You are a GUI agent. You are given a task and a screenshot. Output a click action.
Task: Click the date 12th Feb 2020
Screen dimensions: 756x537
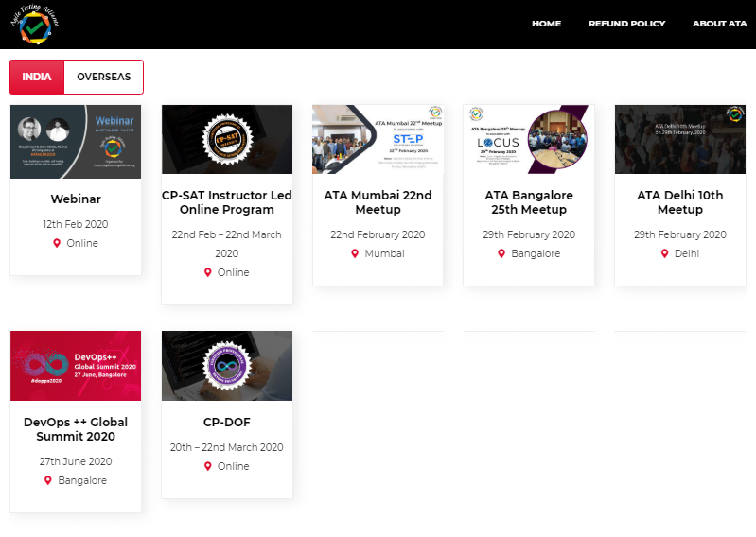(76, 224)
